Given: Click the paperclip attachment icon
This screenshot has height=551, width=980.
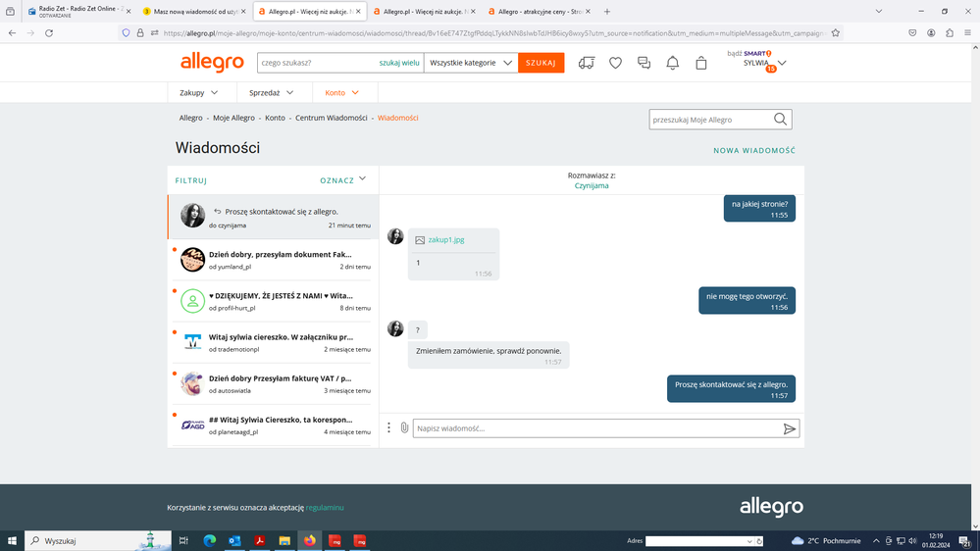Looking at the screenshot, I should coord(404,427).
